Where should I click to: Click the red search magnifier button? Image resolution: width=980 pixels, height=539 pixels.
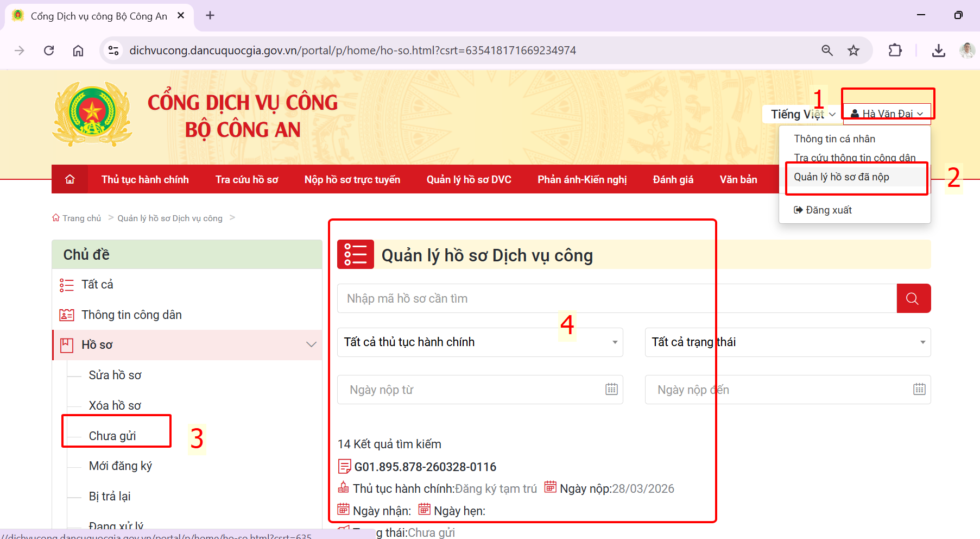[x=913, y=298]
